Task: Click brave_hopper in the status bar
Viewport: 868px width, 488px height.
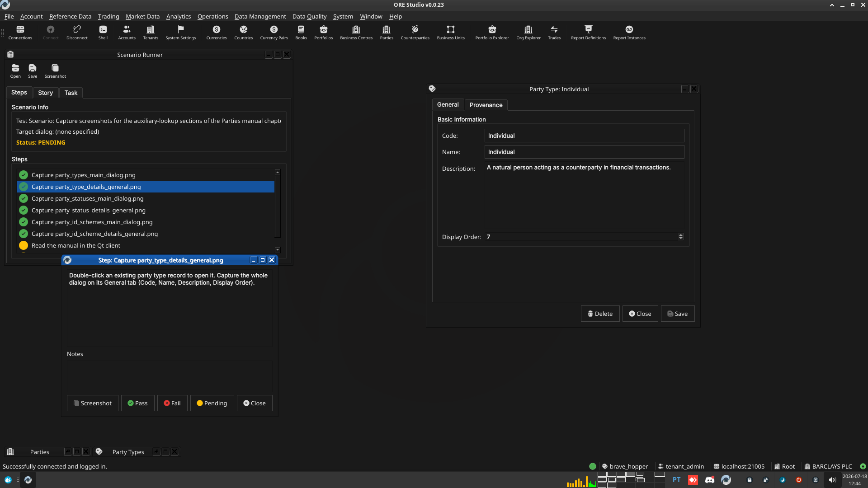Action: coord(625,466)
